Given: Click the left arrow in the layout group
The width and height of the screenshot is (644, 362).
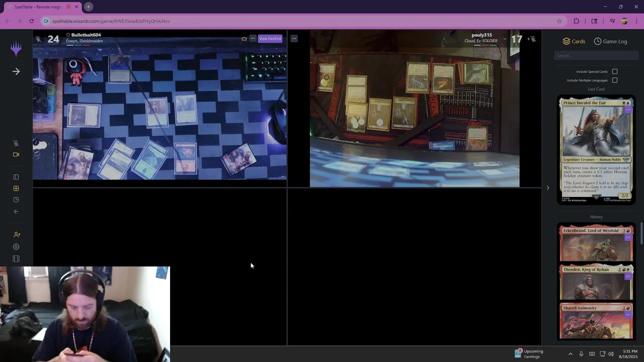Looking at the screenshot, I should pos(16,212).
